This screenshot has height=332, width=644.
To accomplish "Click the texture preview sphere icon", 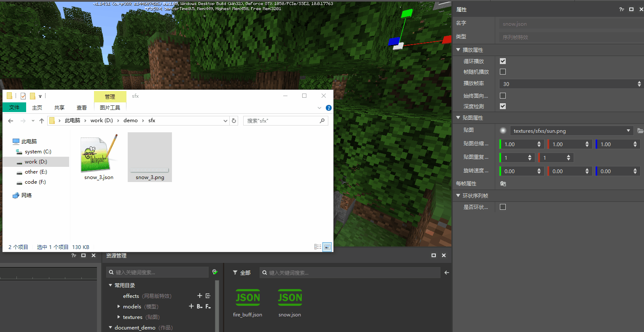I will (x=503, y=131).
